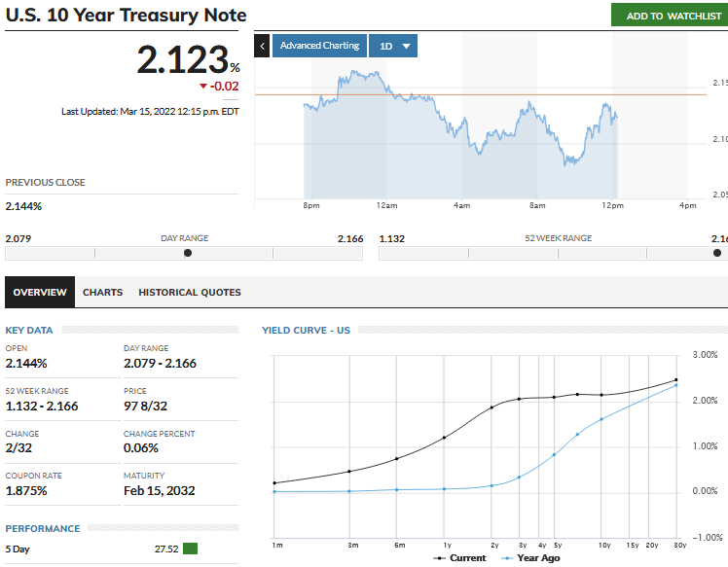The height and width of the screenshot is (567, 728).
Task: Open the Advanced Charting link
Action: 319,46
